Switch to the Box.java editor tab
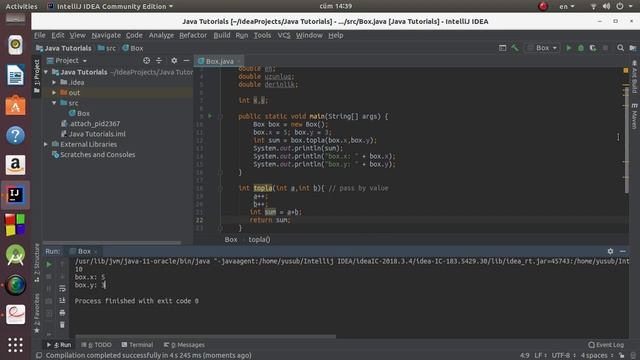Image resolution: width=640 pixels, height=360 pixels. [x=219, y=61]
